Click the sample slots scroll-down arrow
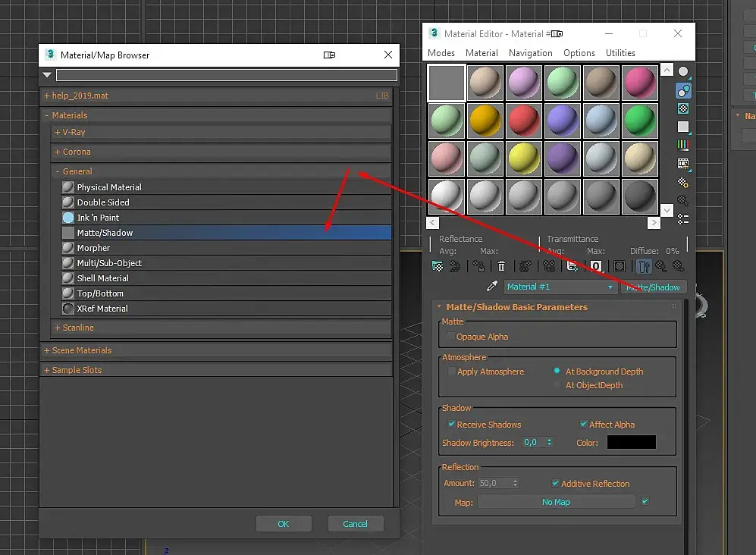Screen dimensions: 756x555 coord(667,210)
